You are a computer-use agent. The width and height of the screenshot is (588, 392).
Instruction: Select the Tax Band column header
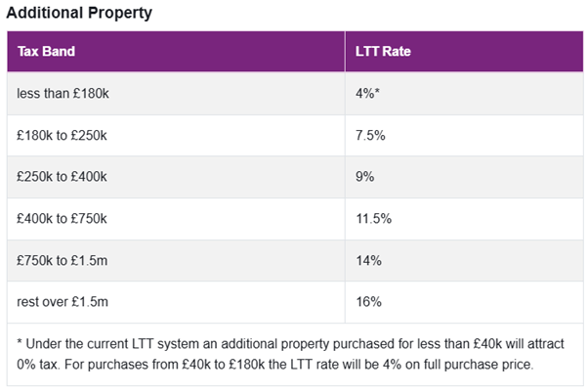[46, 51]
